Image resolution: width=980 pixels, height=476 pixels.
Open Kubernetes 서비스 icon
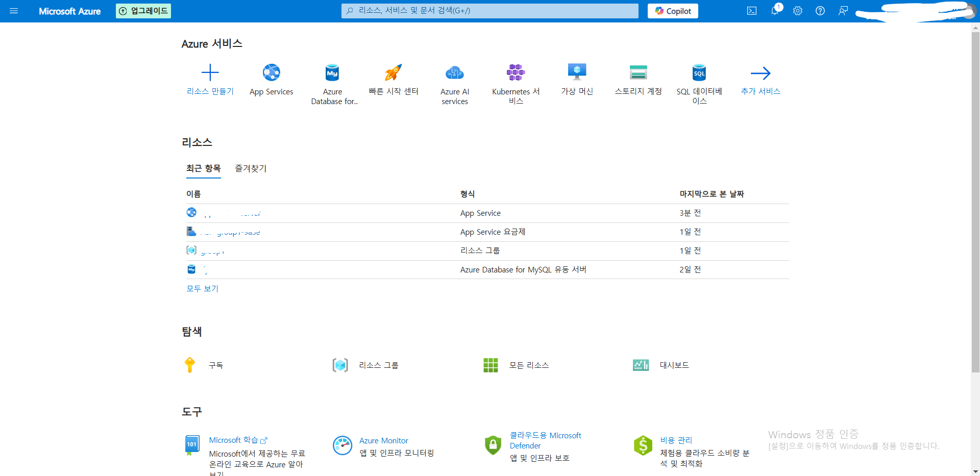click(516, 72)
